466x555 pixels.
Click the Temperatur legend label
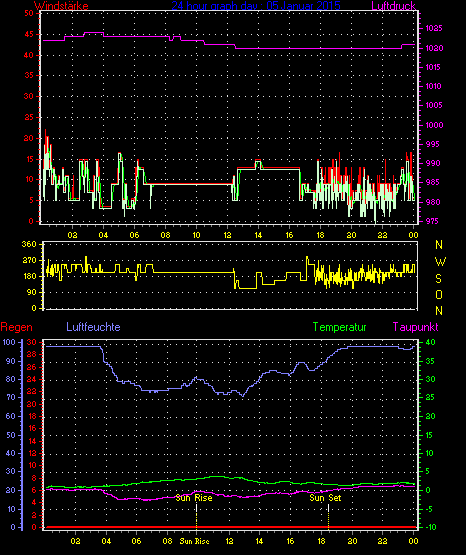(340, 327)
